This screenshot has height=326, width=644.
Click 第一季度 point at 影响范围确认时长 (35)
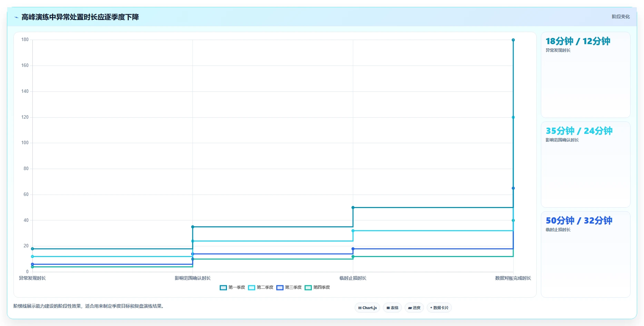(192, 227)
